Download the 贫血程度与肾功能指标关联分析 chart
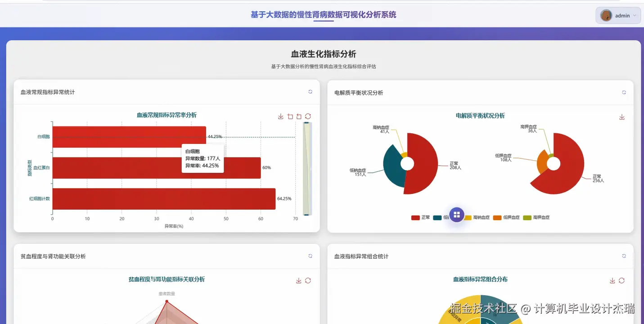Viewport: 644px width, 324px height. coord(299,281)
